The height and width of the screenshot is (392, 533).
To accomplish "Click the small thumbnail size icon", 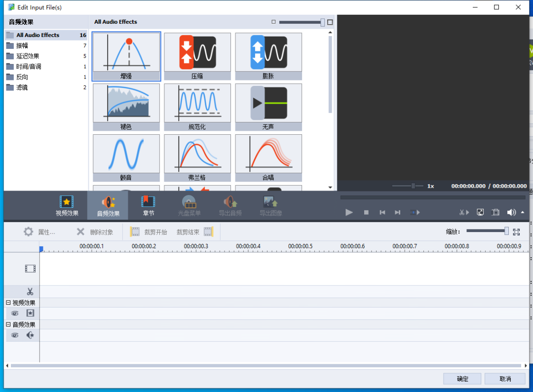I will (x=273, y=22).
